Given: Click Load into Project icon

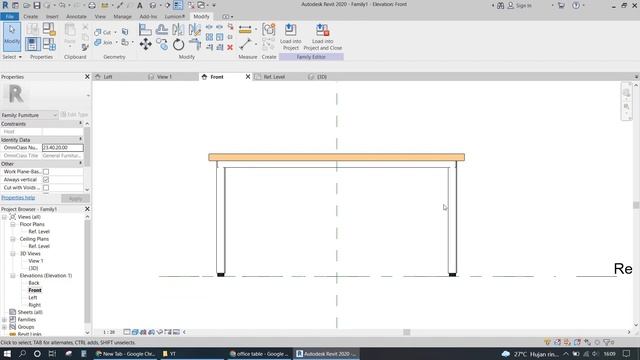Looking at the screenshot, I should tap(291, 37).
